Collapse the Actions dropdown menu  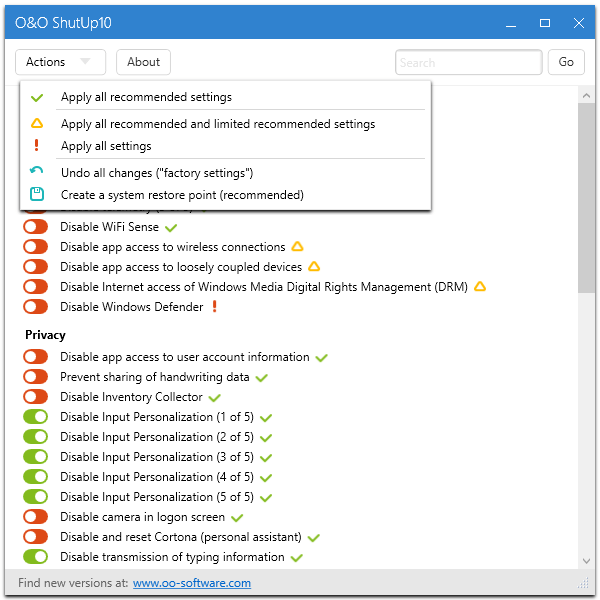coord(60,62)
